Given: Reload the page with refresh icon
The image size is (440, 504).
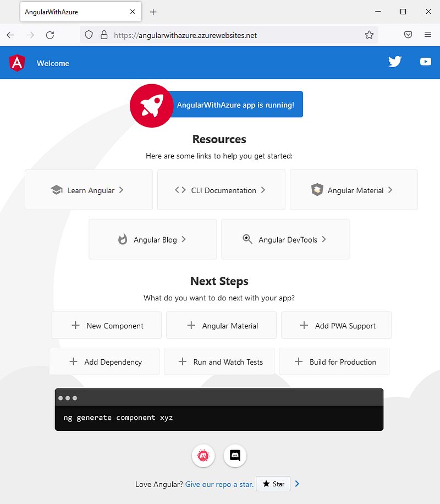Looking at the screenshot, I should point(50,35).
